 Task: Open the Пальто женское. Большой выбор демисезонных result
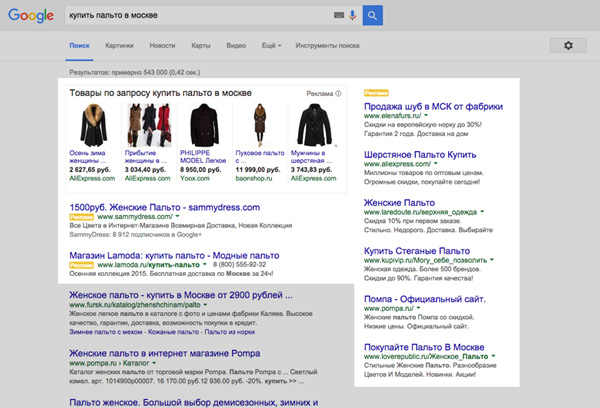coord(194,403)
